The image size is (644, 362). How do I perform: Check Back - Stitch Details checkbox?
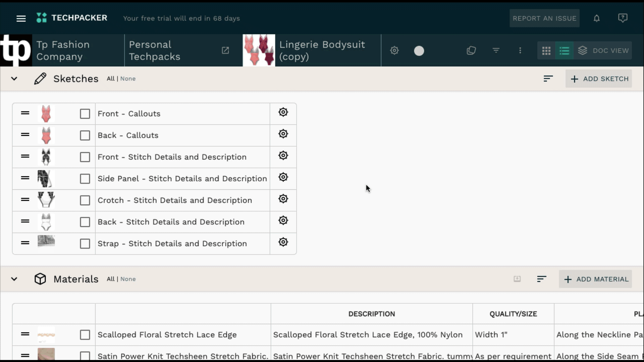point(85,222)
